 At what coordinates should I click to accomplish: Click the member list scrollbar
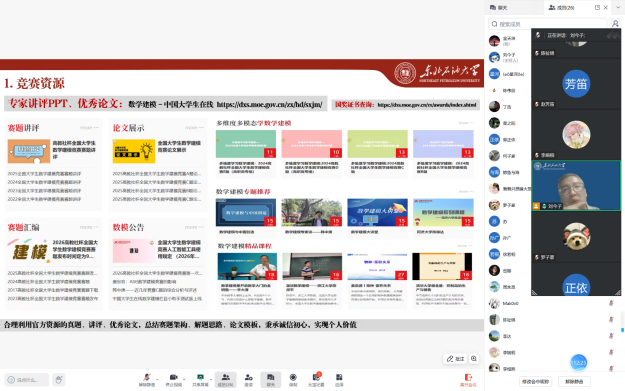point(623,322)
